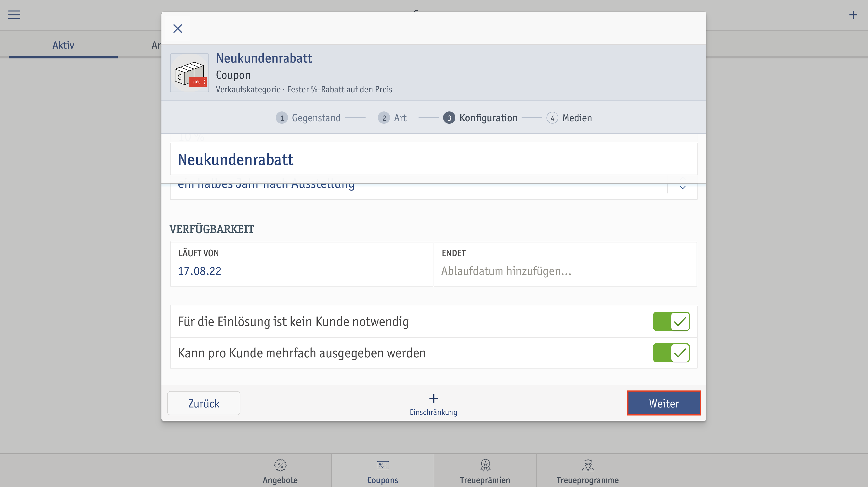Expand the validity period dropdown chevron
Image resolution: width=868 pixels, height=487 pixels.
point(682,188)
